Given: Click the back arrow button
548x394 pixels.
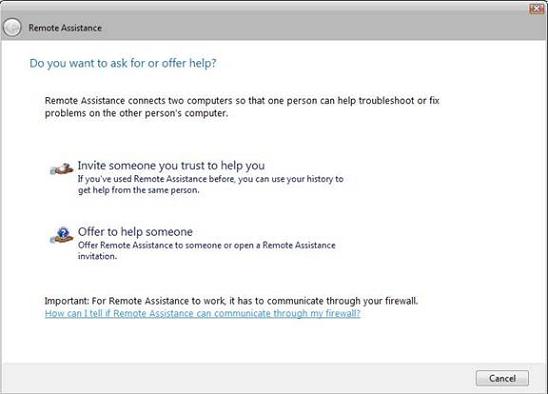Looking at the screenshot, I should point(13,27).
